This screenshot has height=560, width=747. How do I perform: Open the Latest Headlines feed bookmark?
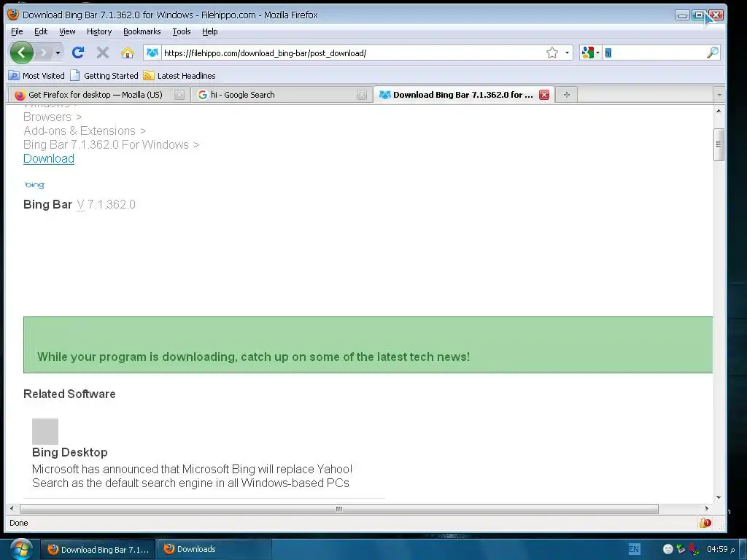point(179,76)
